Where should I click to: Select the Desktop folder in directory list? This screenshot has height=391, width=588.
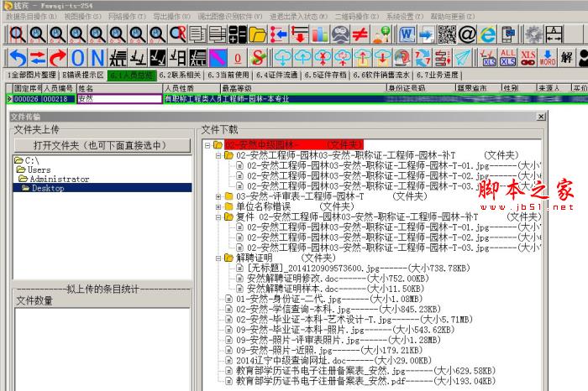tap(49, 189)
